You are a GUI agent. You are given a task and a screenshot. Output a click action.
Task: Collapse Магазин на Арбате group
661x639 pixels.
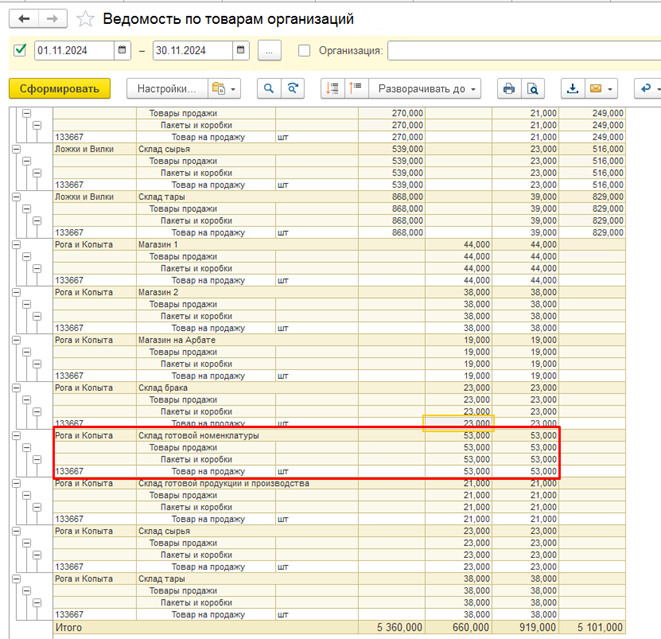pyautogui.click(x=16, y=340)
